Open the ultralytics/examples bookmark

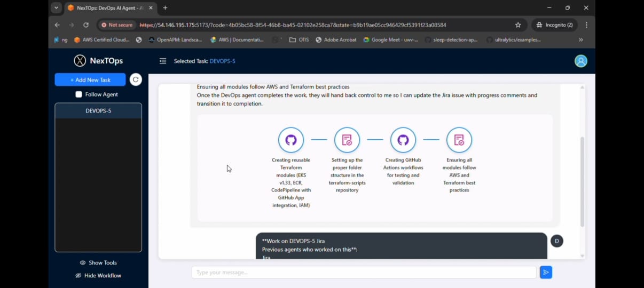514,39
